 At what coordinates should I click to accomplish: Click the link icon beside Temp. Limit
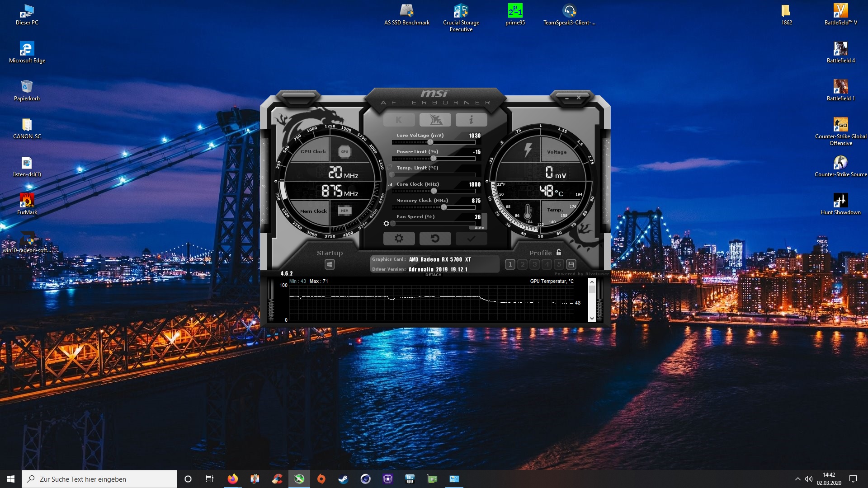[390, 167]
